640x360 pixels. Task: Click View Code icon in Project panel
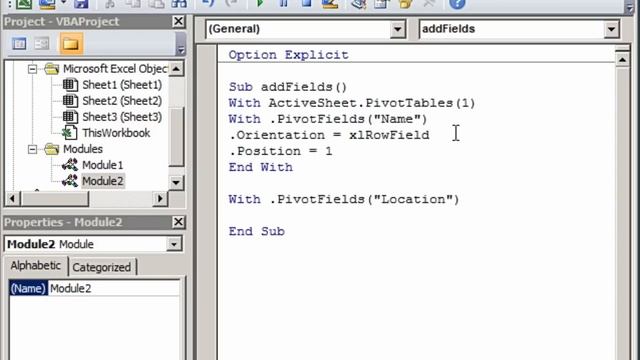pos(19,43)
